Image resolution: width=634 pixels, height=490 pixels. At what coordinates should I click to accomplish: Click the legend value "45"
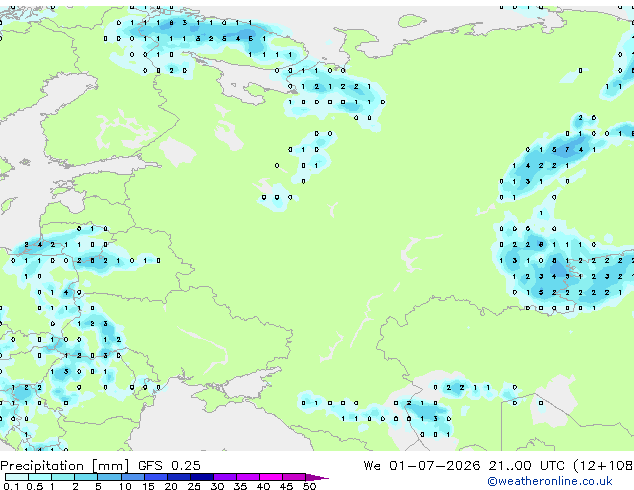click(x=286, y=486)
